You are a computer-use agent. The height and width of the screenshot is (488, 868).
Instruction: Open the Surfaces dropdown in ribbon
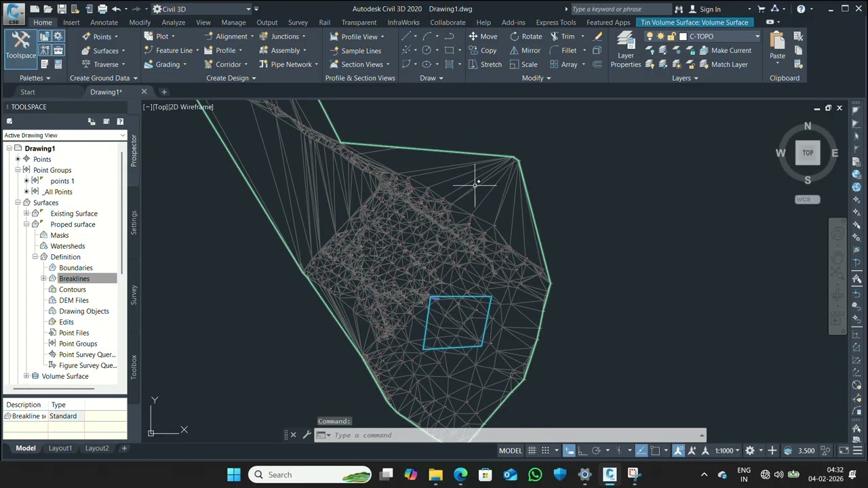pos(104,51)
